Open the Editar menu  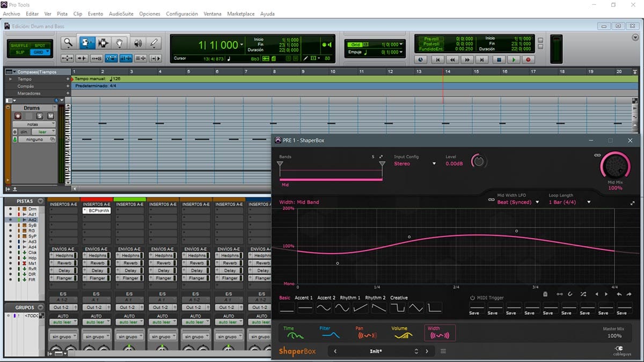pos(32,14)
